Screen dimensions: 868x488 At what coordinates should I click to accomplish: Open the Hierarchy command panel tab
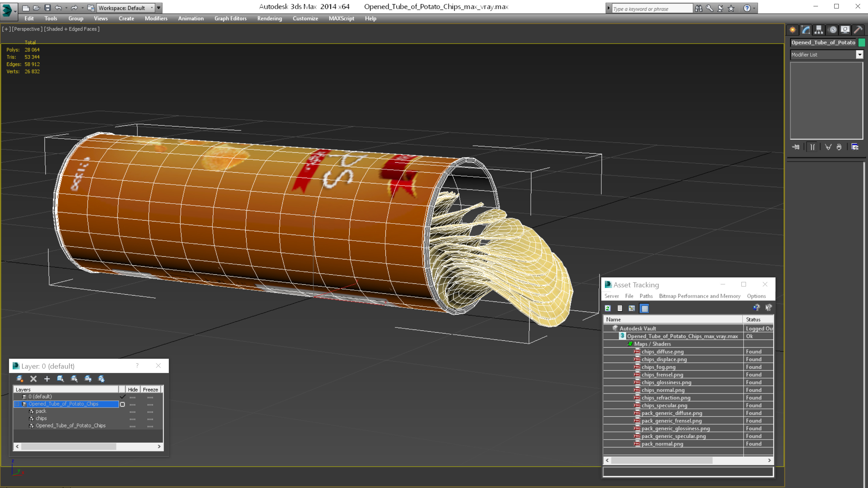pos(819,30)
